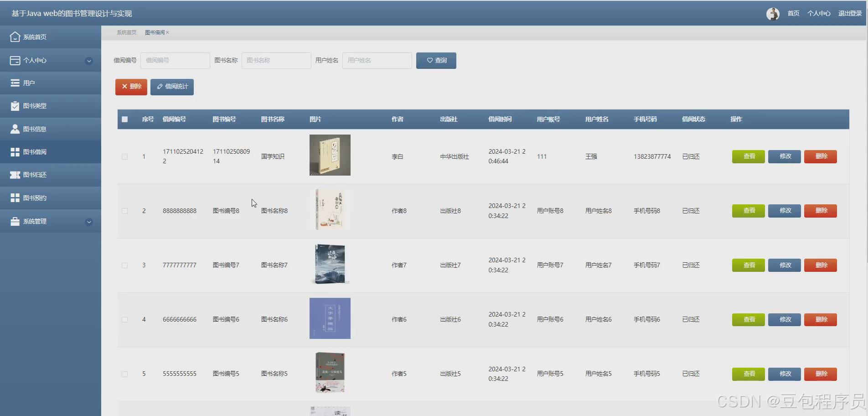Focus the 图书名称 input field
Screen dimensions: 868x416
click(x=276, y=61)
